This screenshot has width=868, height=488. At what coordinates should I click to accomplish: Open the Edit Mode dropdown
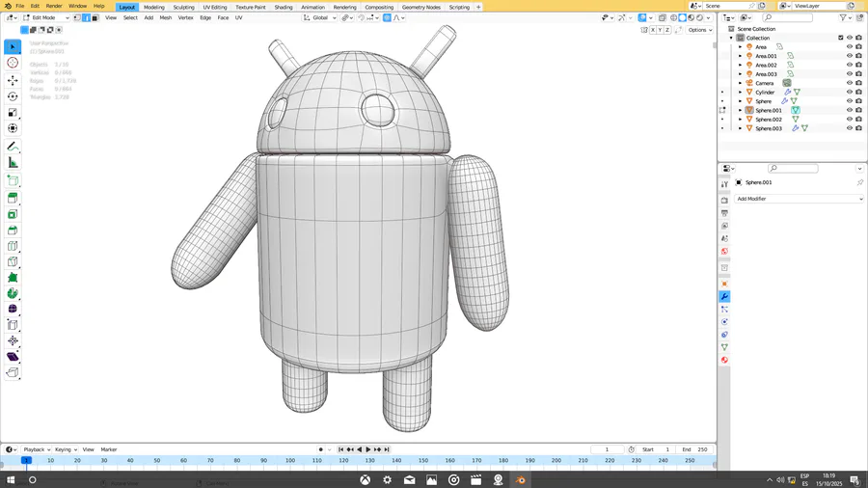[x=46, y=17]
